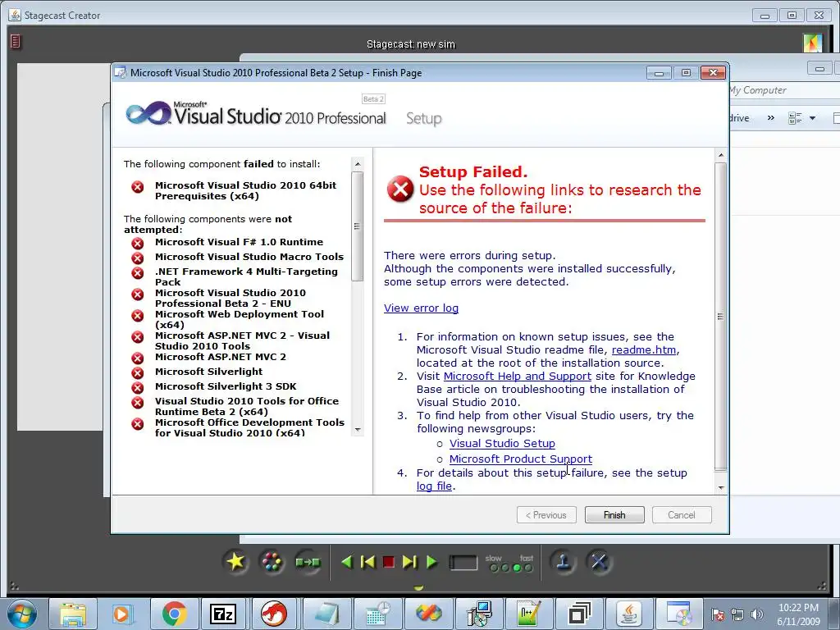Select 'Microsoft ASP.NET MVC 2' entry
This screenshot has width=840, height=630.
coord(220,357)
